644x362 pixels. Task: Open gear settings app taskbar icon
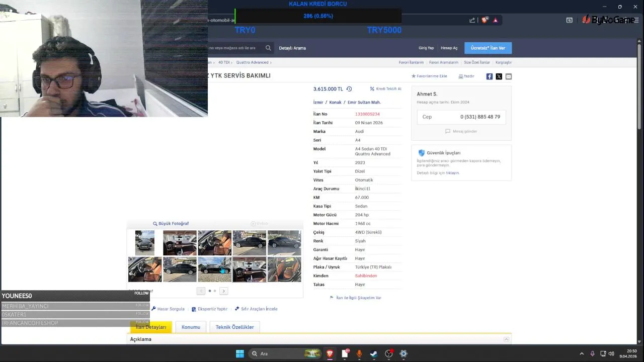coord(403,353)
